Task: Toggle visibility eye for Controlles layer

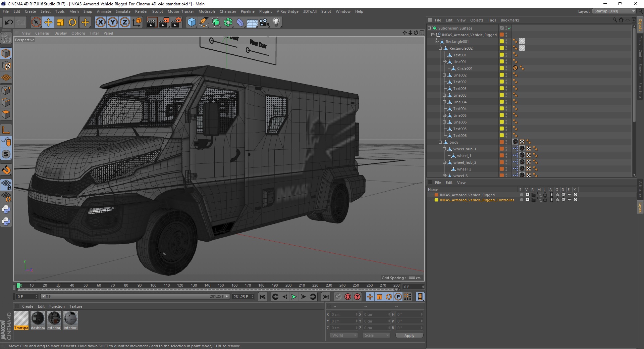Action: point(527,200)
